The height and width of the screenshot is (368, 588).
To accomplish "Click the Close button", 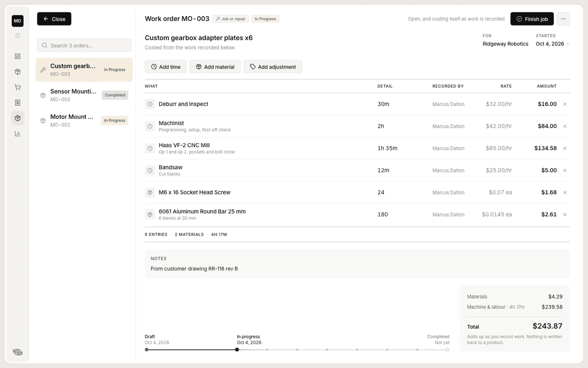I will (54, 19).
